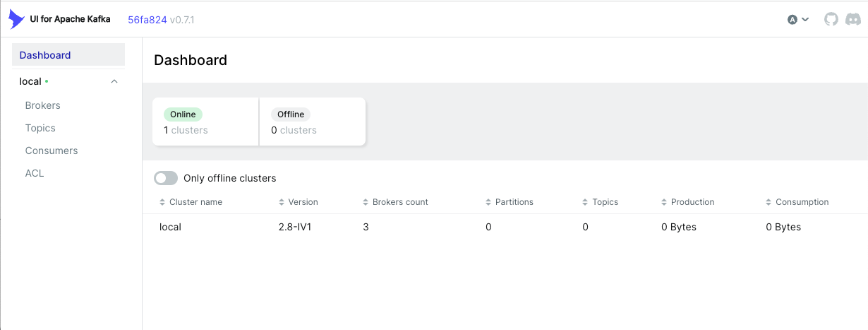Sort by Cluster name column icon
This screenshot has height=330, width=868.
tap(163, 202)
